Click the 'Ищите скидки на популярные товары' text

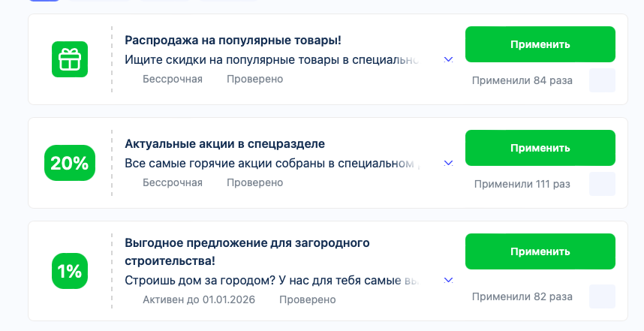(270, 59)
